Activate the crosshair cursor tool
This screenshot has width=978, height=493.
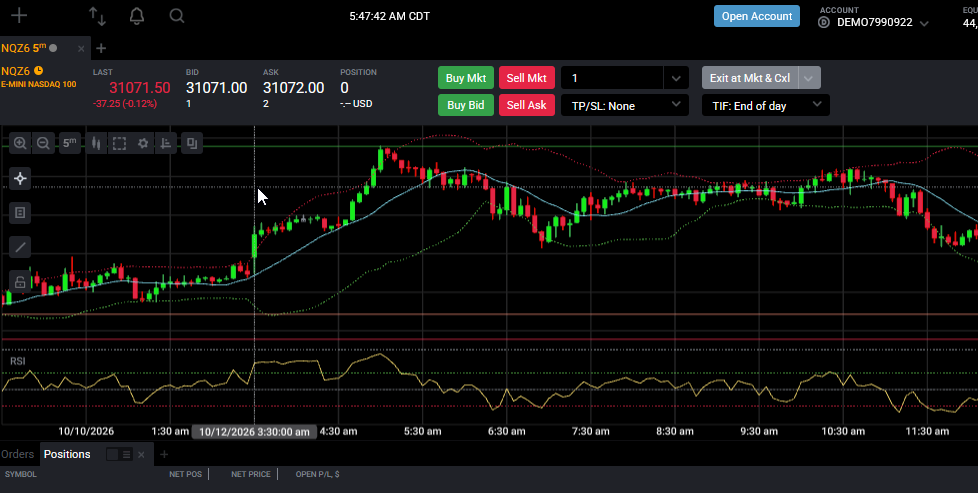pyautogui.click(x=20, y=179)
